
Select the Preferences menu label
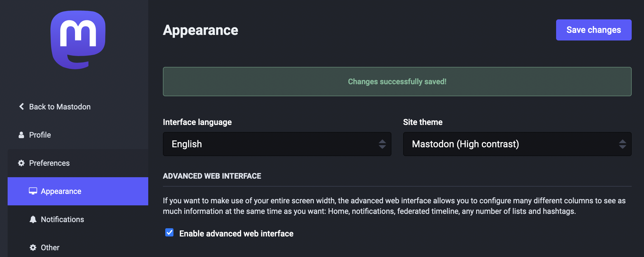50,163
